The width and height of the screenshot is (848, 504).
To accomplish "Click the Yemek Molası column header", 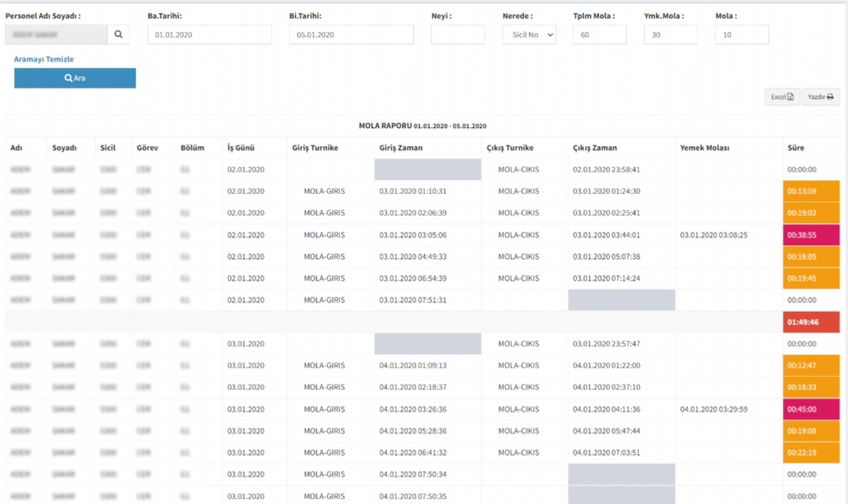I will (x=704, y=148).
